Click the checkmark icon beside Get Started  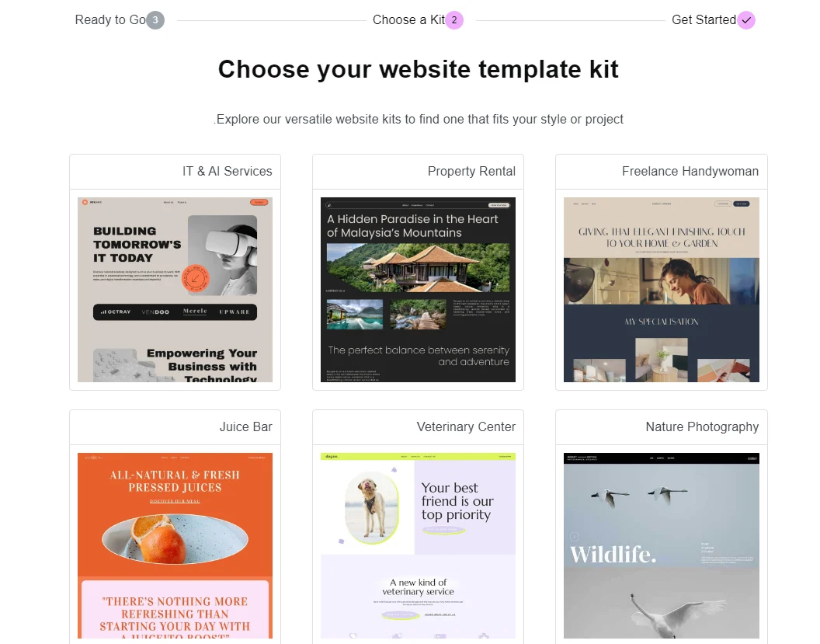click(746, 20)
